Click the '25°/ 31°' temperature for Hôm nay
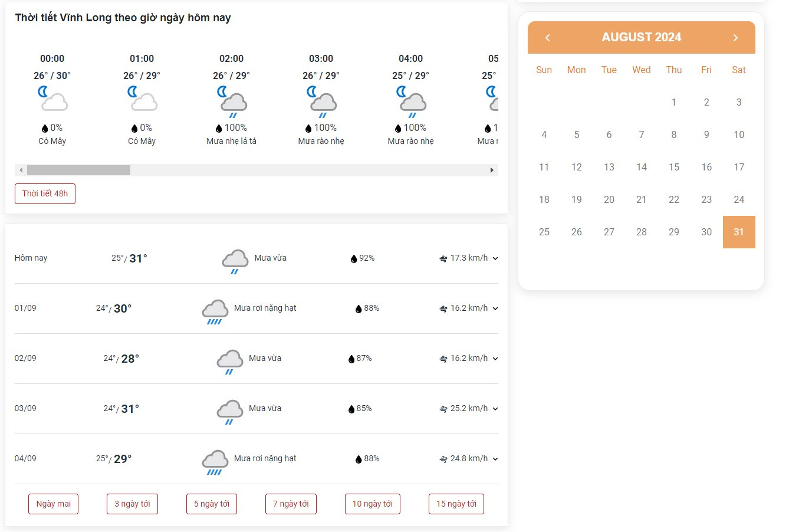This screenshot has width=789, height=532. point(129,258)
